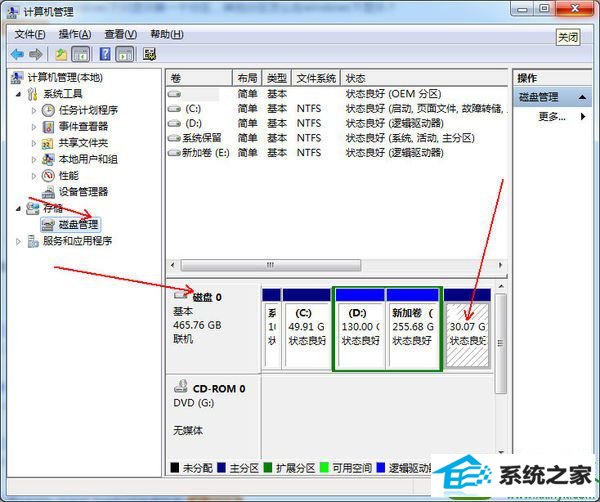
Task: Click the drive icon of the OEM partition row
Action: coord(174,94)
